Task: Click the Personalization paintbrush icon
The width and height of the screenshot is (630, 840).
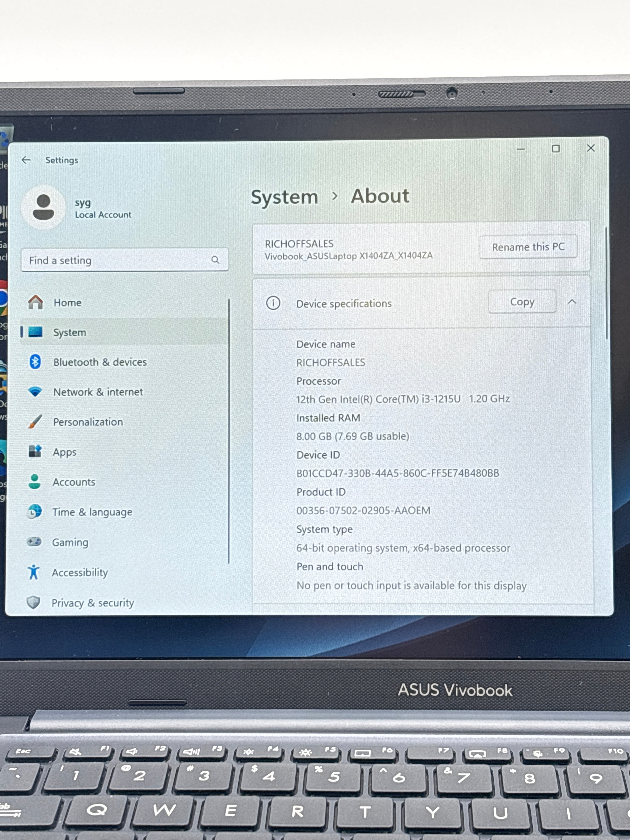Action: tap(35, 421)
